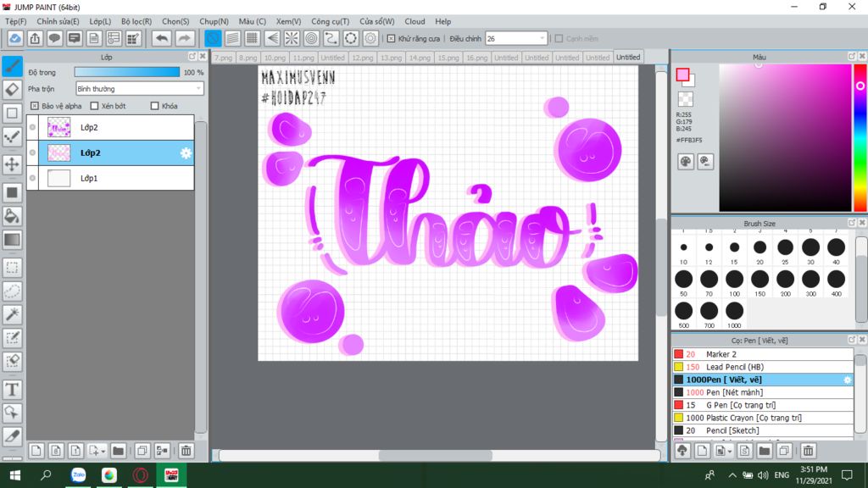Select the Eraser tool
The height and width of the screenshot is (488, 868).
pos(12,90)
